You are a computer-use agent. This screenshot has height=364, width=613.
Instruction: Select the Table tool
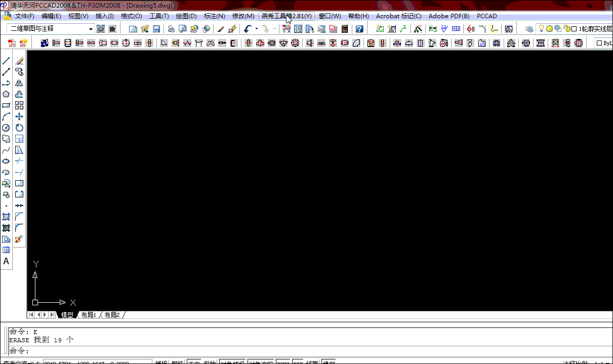click(6, 250)
